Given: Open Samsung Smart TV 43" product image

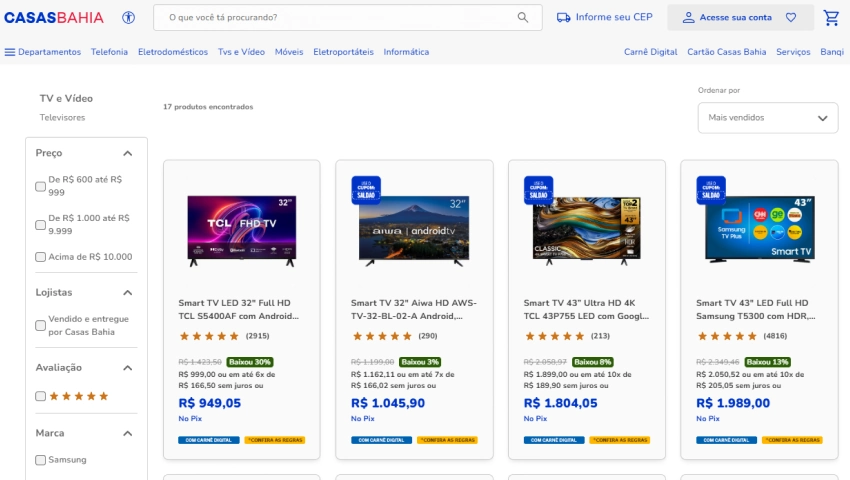Looking at the screenshot, I should 759,229.
